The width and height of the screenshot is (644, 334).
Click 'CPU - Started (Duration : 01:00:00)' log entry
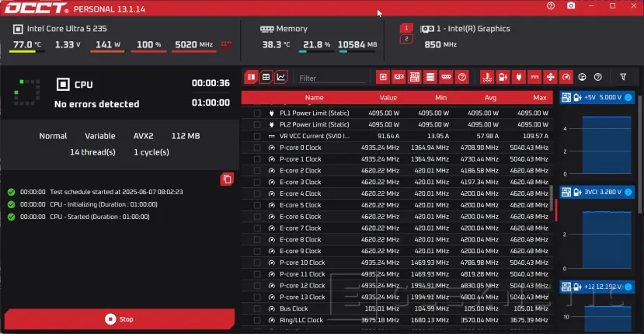(99, 217)
